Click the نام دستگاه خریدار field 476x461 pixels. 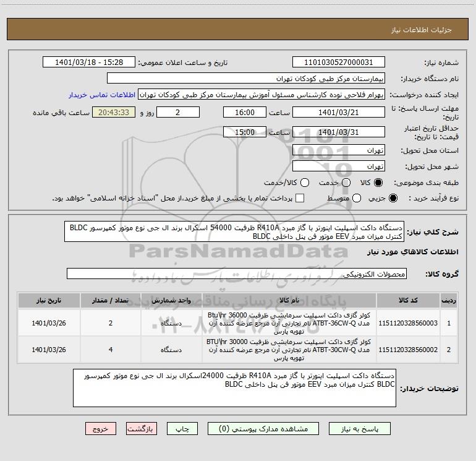click(x=246, y=79)
